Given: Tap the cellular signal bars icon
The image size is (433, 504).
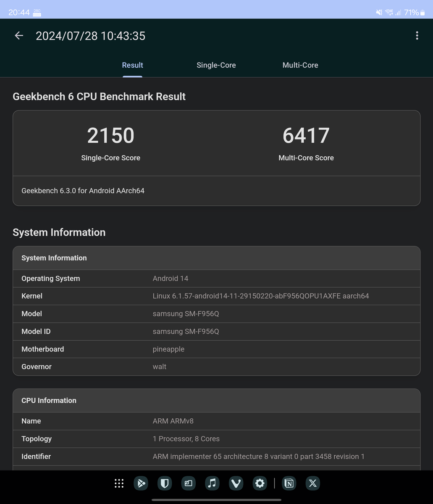Looking at the screenshot, I should click(398, 13).
